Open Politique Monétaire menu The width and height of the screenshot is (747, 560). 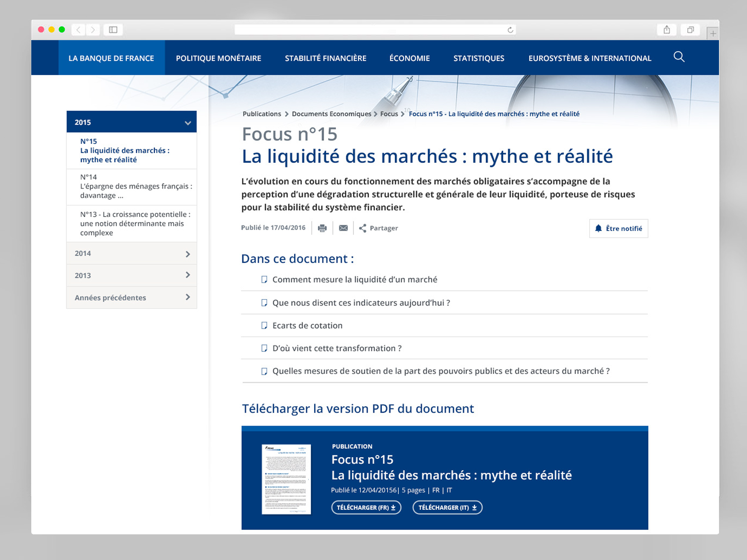(x=218, y=58)
